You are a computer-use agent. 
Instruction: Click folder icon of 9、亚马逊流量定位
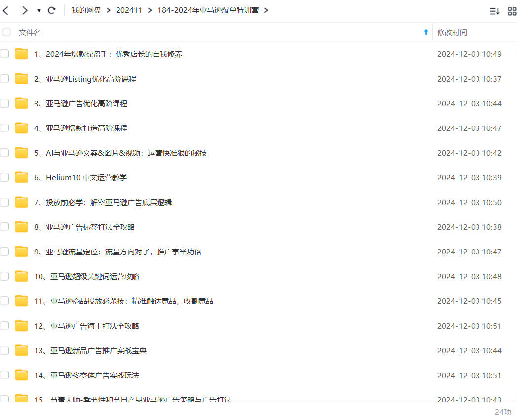(21, 252)
